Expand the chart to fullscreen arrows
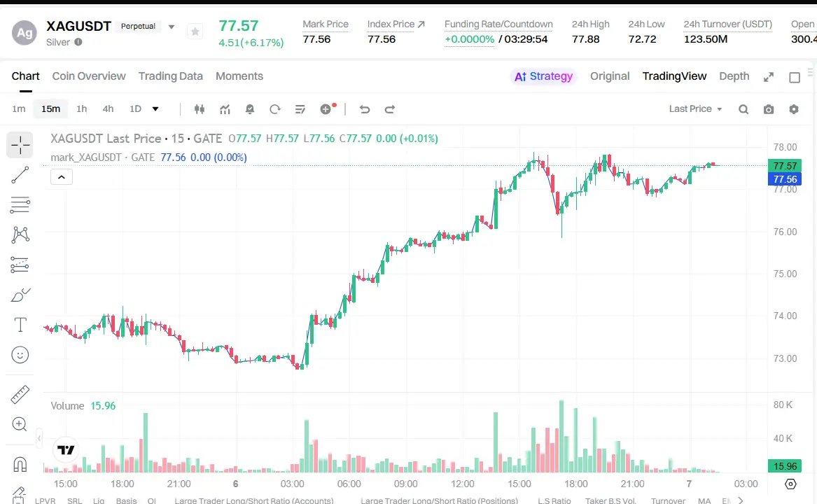 coord(769,77)
